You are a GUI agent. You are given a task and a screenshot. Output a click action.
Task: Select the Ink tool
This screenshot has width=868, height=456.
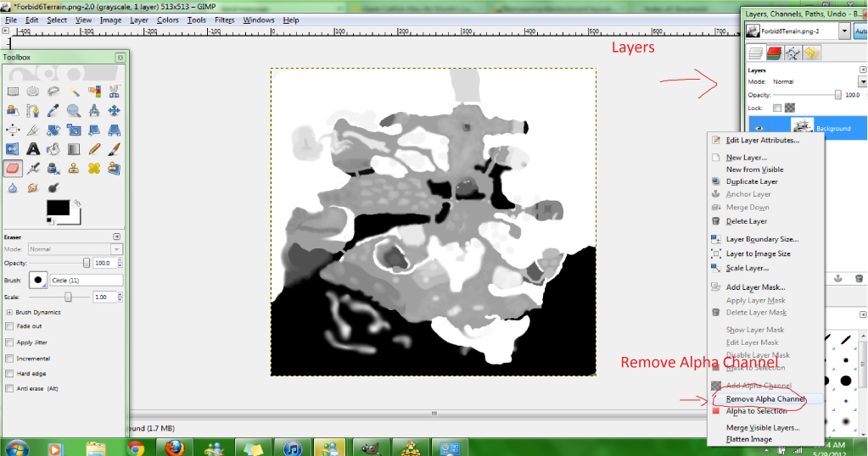(53, 168)
